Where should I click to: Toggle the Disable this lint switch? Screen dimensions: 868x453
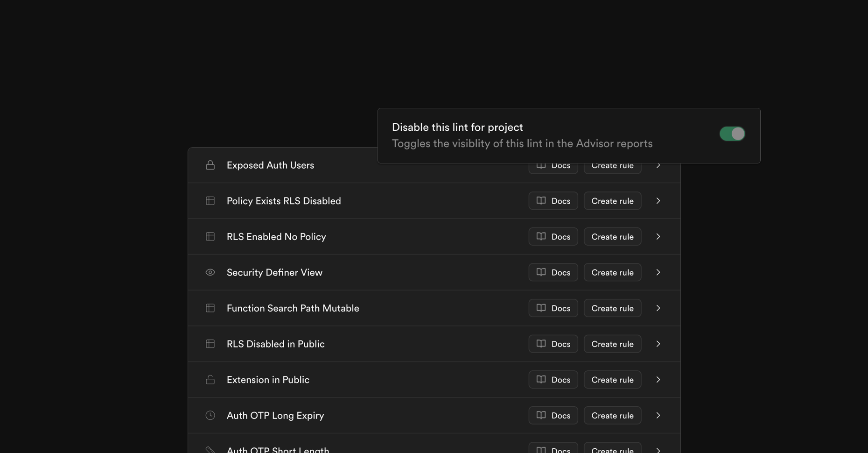(732, 134)
